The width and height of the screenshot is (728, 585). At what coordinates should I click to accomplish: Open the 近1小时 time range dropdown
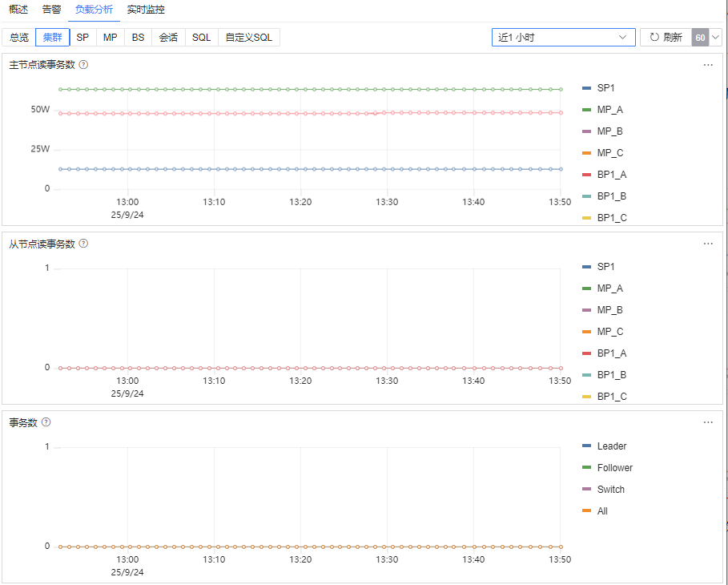pos(563,37)
